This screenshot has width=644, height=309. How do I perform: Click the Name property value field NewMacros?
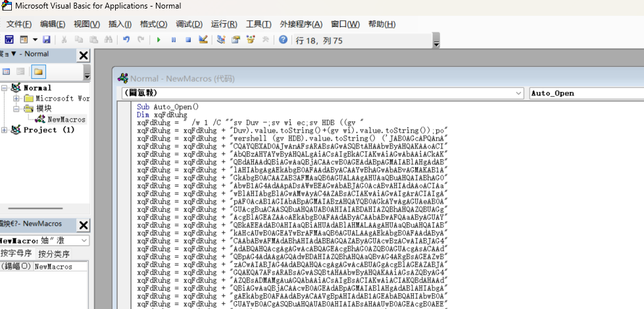coord(61,266)
